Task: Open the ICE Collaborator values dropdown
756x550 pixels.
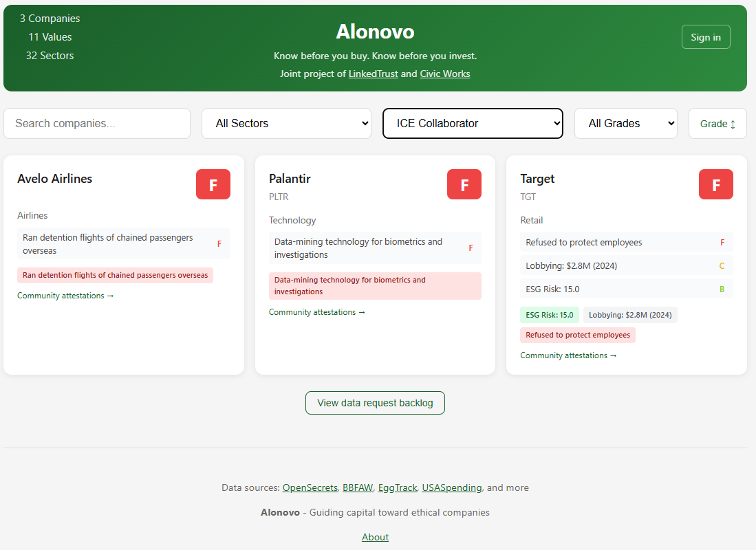Action: pos(473,123)
